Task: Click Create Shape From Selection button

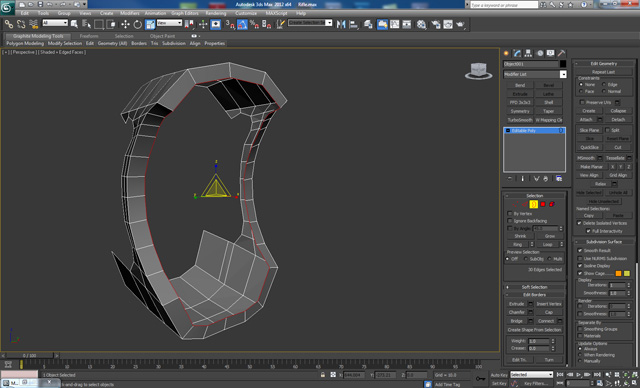Action: (534, 330)
